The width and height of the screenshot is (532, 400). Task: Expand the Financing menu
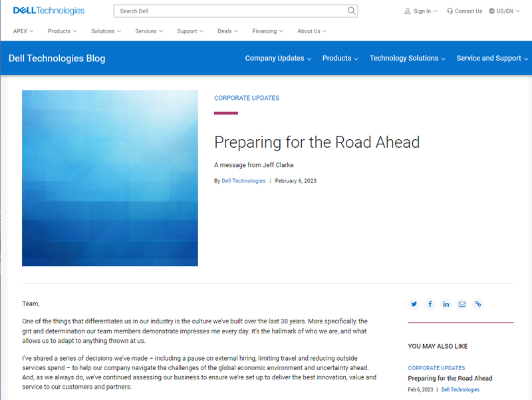[x=267, y=31]
